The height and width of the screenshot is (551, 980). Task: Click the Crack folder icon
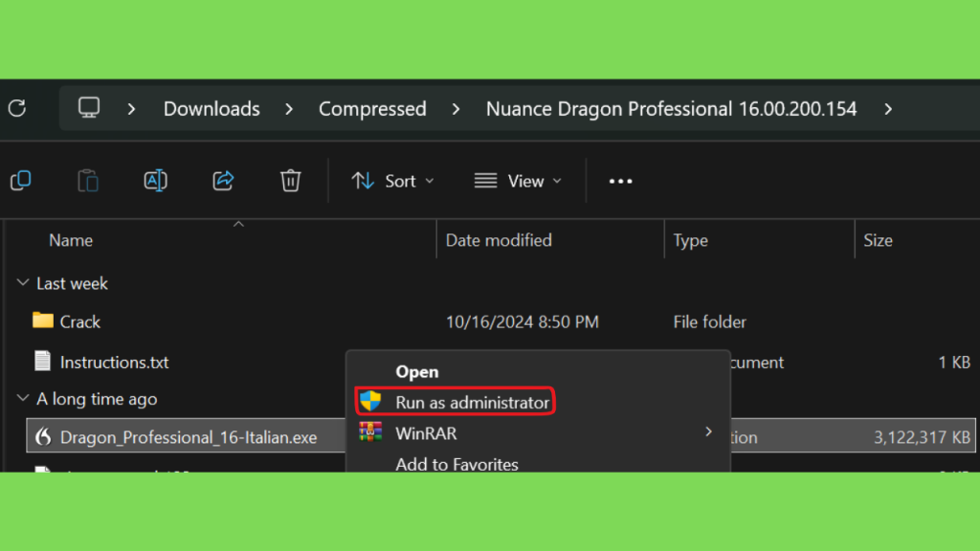click(42, 320)
